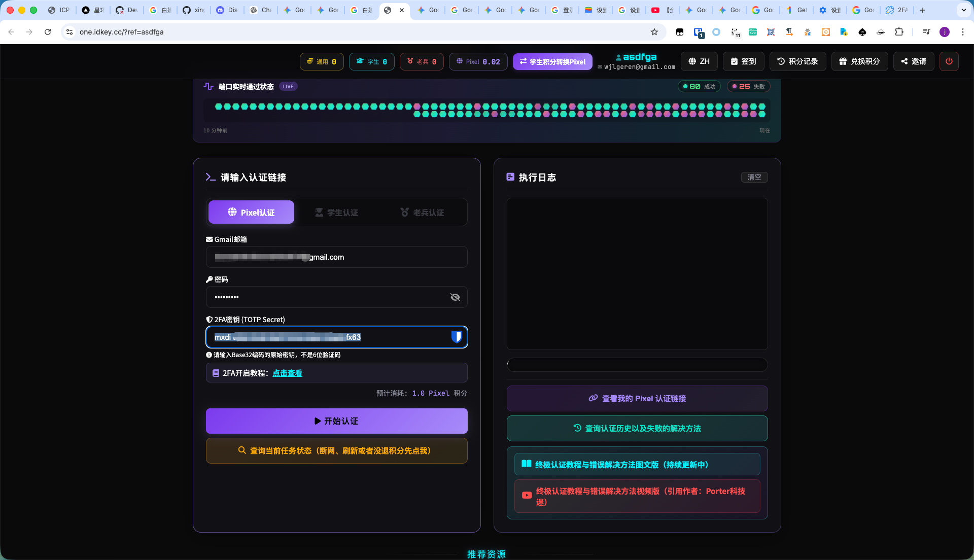Click 签到 check-in button
974x560 pixels.
point(743,61)
